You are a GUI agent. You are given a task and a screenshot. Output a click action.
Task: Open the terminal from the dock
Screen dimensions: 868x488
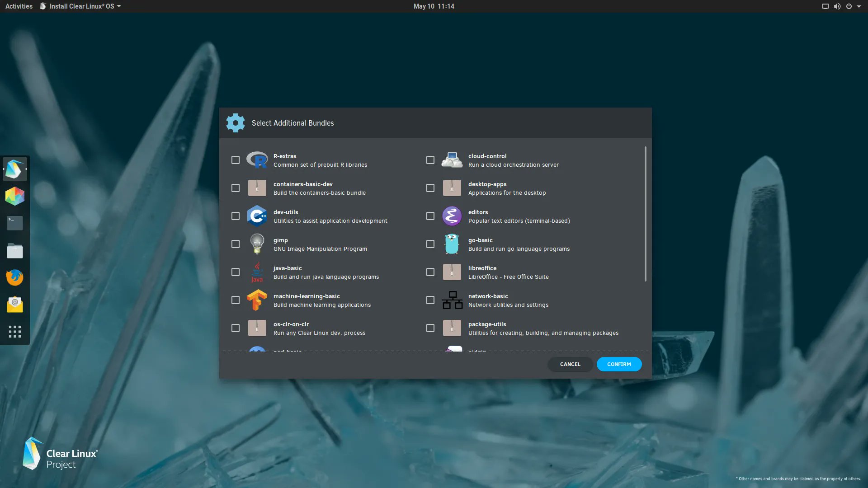point(15,223)
